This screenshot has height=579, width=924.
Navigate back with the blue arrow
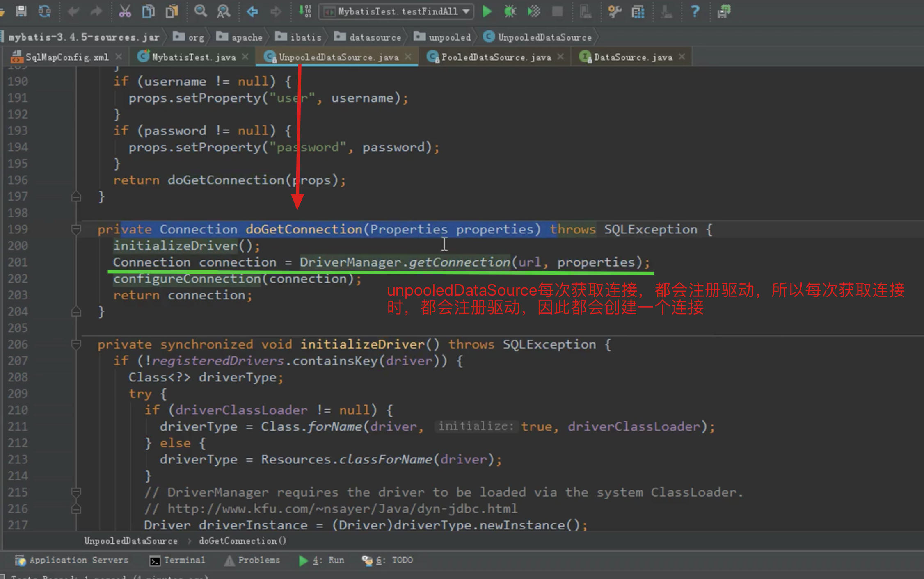point(252,11)
